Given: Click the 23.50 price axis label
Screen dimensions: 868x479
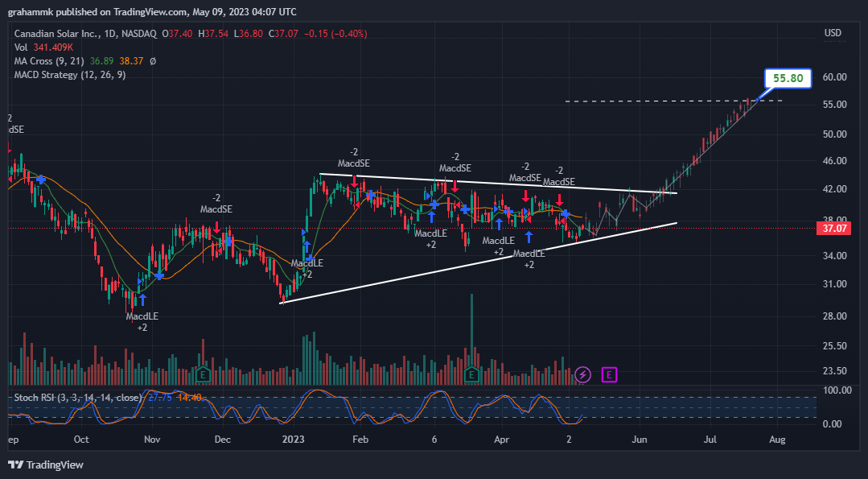Looking at the screenshot, I should 834,371.
